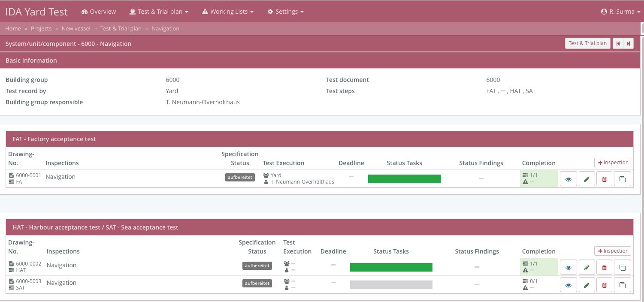Screen dimensions: 644x302
Task: Click the next item navigation arrow in the header
Action: coord(629,43)
